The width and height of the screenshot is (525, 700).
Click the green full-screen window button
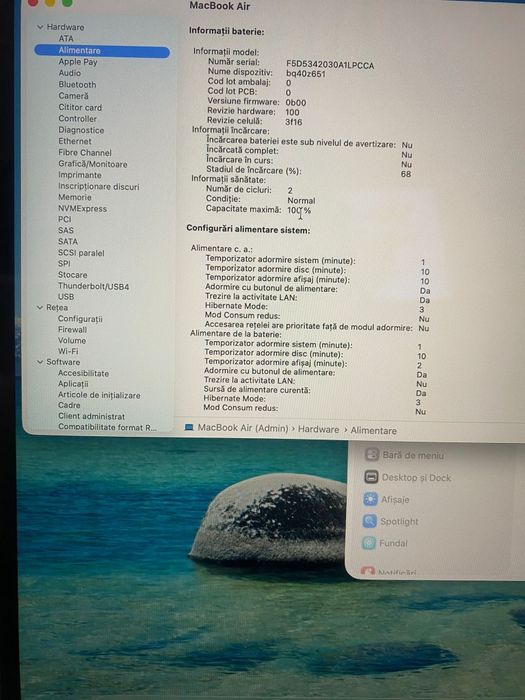pos(67,3)
